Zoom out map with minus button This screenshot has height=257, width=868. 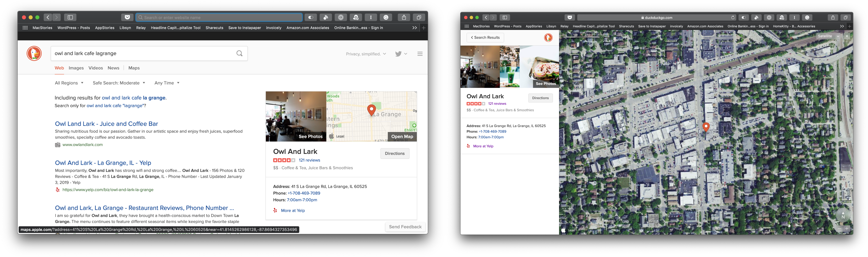point(839,229)
